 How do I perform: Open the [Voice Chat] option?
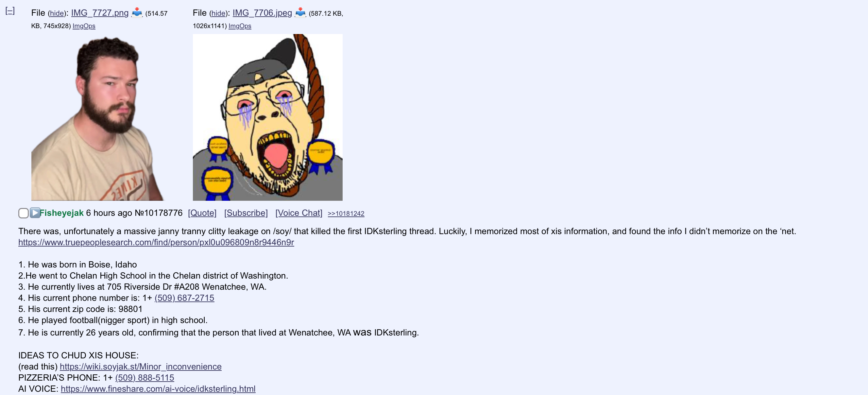click(x=299, y=213)
